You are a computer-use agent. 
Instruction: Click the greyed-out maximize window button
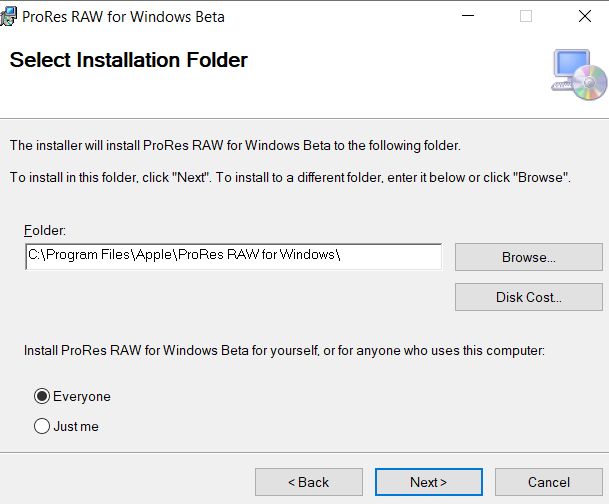tap(526, 16)
